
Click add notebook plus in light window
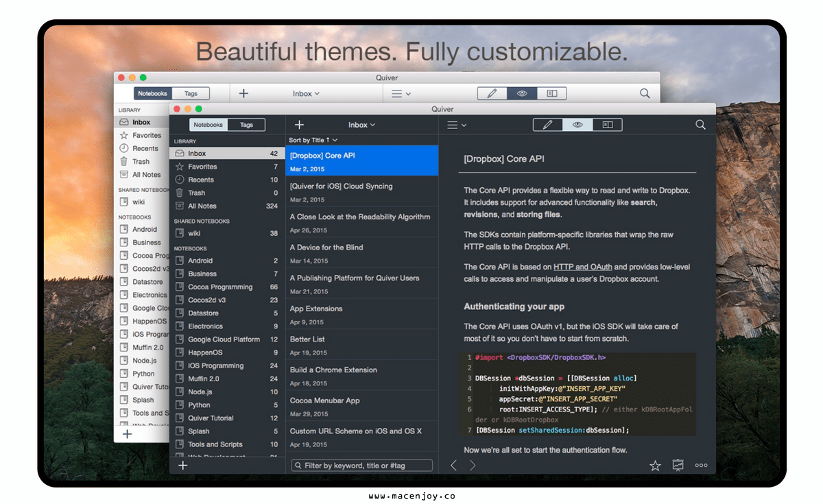point(127,434)
